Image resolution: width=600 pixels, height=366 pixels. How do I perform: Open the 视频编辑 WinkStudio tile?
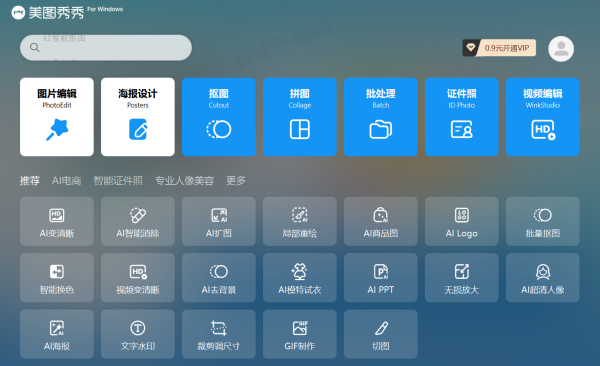543,117
